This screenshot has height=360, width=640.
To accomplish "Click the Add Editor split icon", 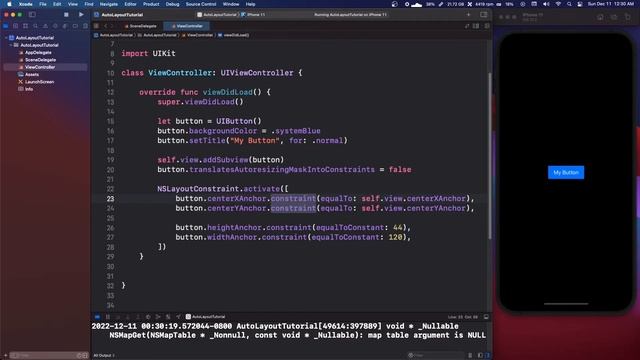I will point(487,26).
